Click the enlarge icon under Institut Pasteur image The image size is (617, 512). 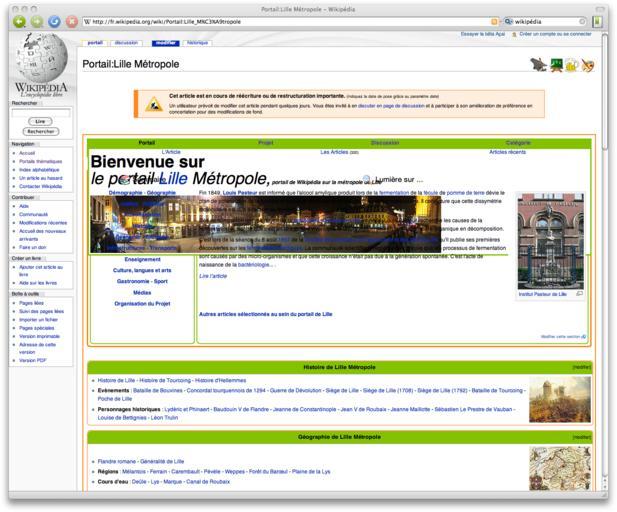[x=580, y=294]
